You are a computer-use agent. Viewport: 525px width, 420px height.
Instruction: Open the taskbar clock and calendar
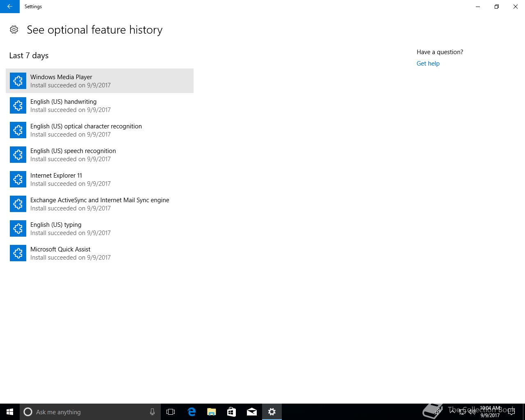tap(490, 412)
